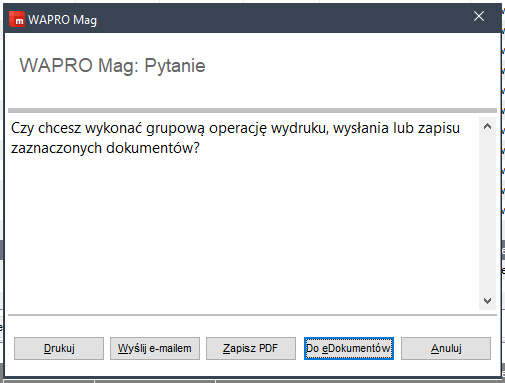Image resolution: width=505 pixels, height=383 pixels.
Task: Click an empty part of the title bar
Action: point(283,19)
